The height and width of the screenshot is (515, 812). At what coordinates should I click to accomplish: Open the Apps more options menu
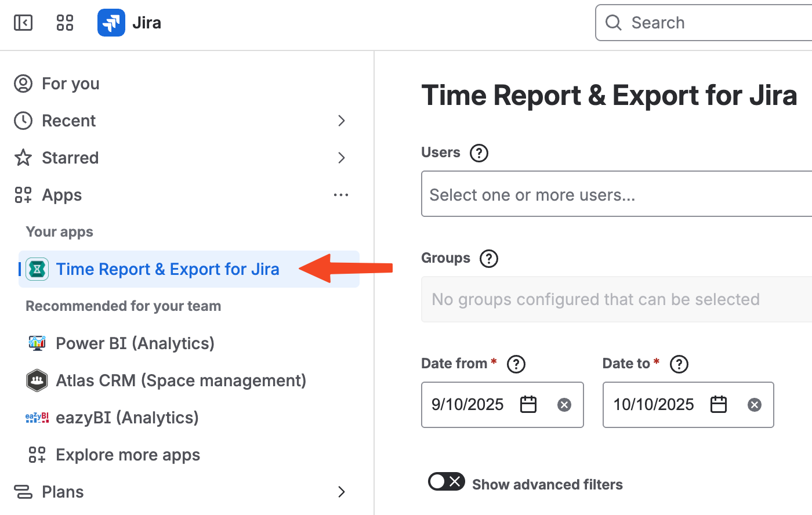click(x=341, y=195)
